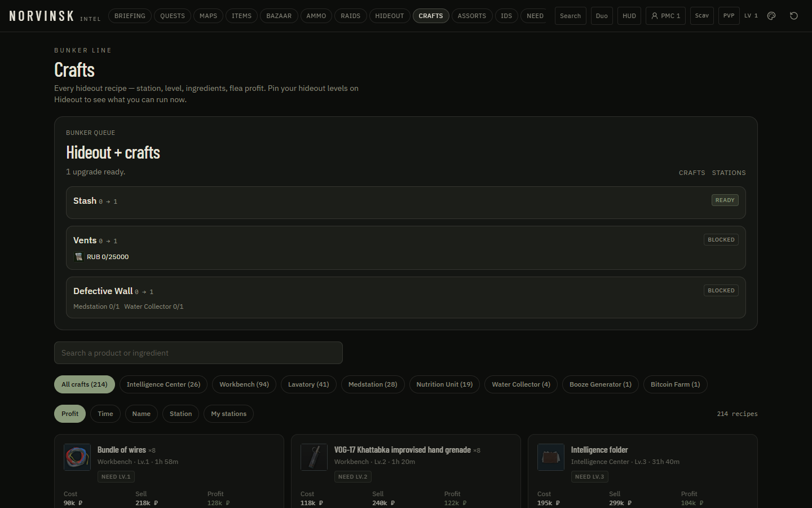This screenshot has height=508, width=812.
Task: Switch to Scav profile
Action: click(x=702, y=16)
